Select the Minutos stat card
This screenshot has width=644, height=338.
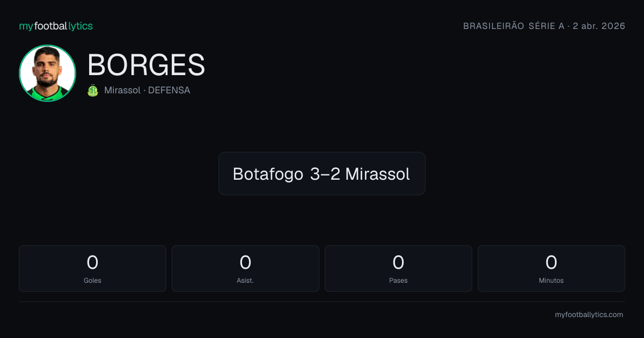coord(551,268)
